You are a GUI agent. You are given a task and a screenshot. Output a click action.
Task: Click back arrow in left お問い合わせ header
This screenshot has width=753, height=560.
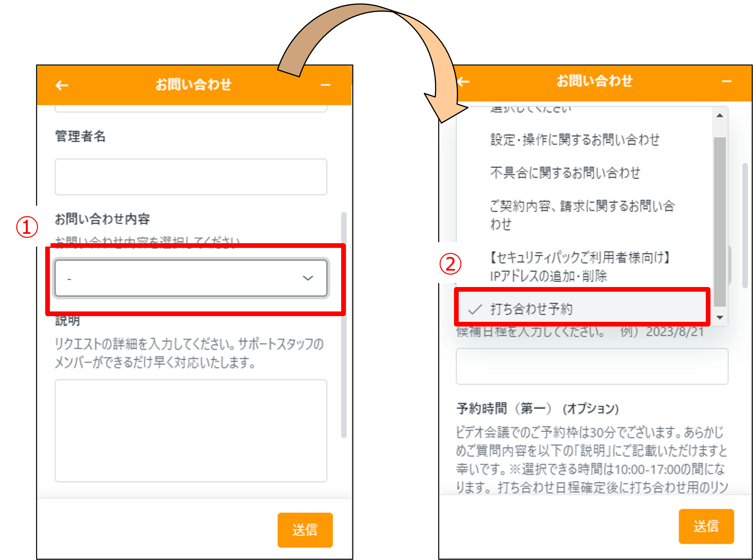[x=62, y=85]
